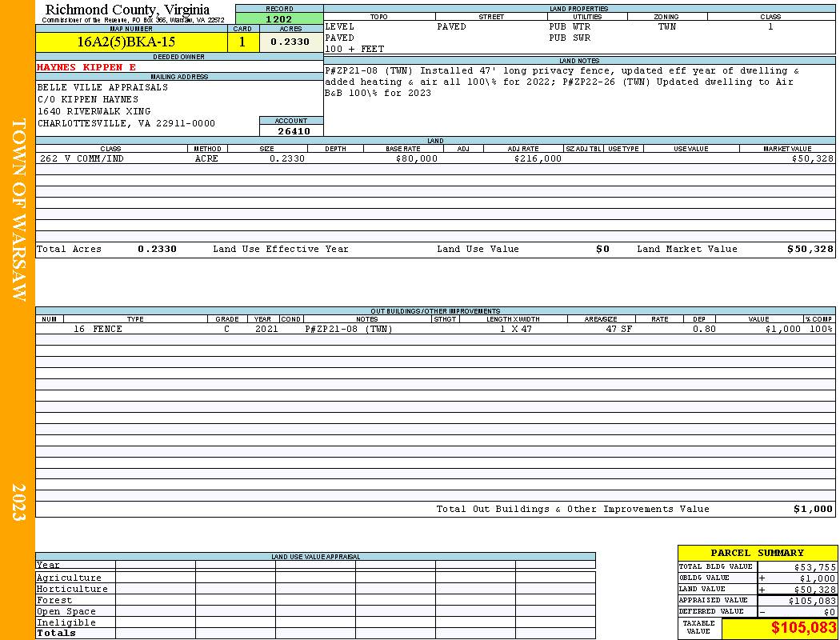The image size is (840, 640).
Task: Click the fence dimensions 1 X 47
Action: point(515,330)
